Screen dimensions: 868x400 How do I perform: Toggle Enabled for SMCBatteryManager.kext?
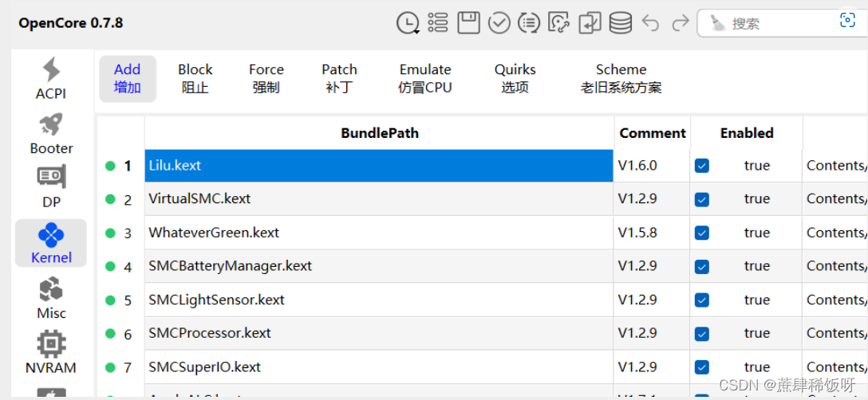coord(702,267)
